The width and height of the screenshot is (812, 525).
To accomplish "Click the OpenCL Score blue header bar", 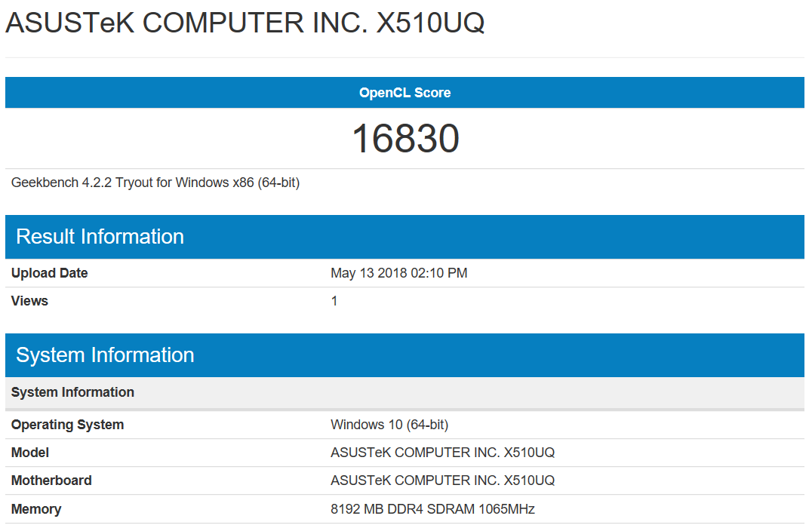I will (x=404, y=93).
